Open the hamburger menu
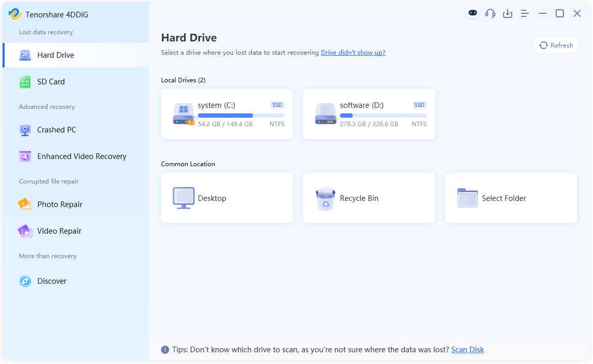Image resolution: width=593 pixels, height=364 pixels. pyautogui.click(x=524, y=13)
